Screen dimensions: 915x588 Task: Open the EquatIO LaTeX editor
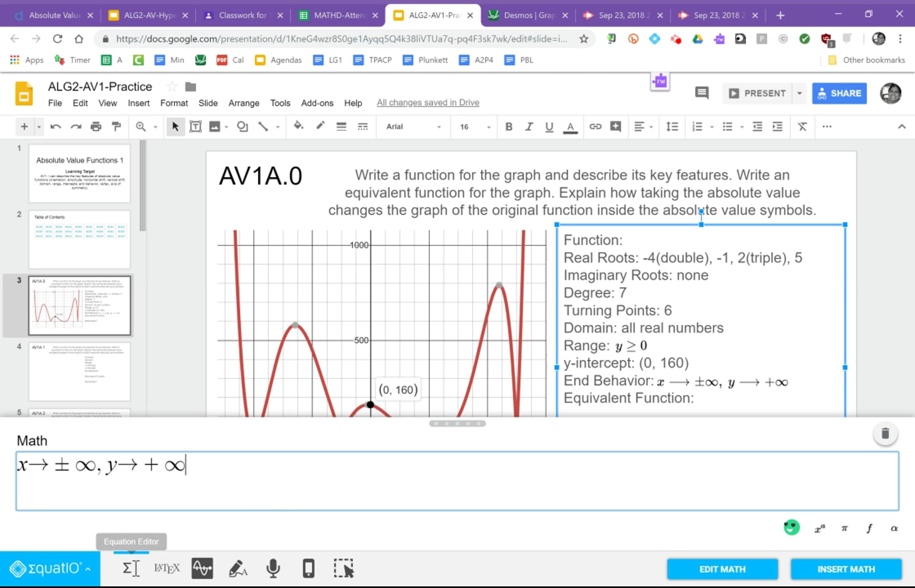[x=167, y=569]
